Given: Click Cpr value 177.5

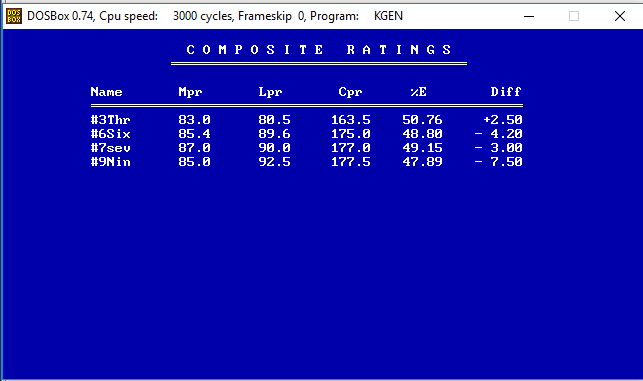Looking at the screenshot, I should click(351, 162).
